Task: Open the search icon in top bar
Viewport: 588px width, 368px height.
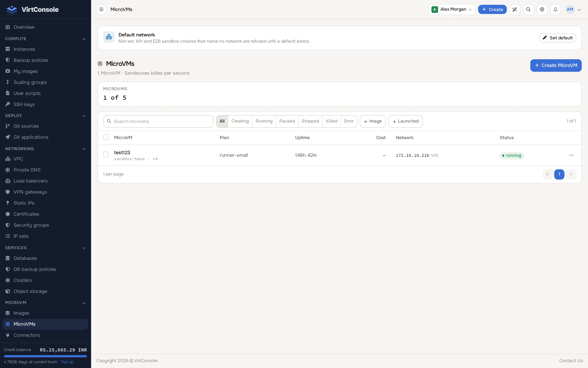Action: pyautogui.click(x=528, y=10)
